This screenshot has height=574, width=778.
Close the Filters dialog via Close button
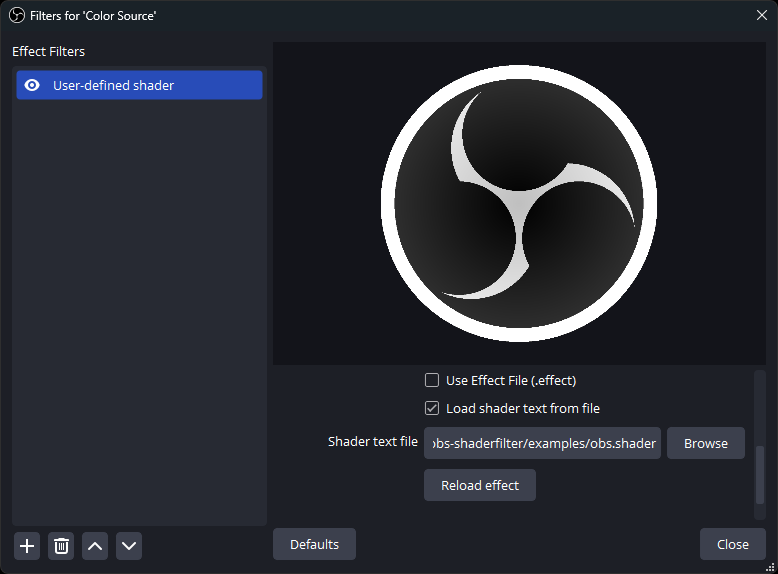pos(732,544)
